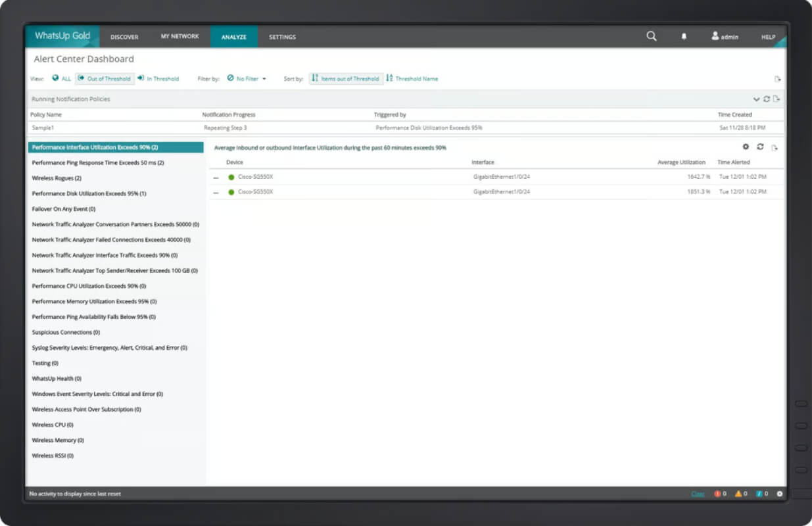Click the WhatsUp Gold logo

[62, 36]
